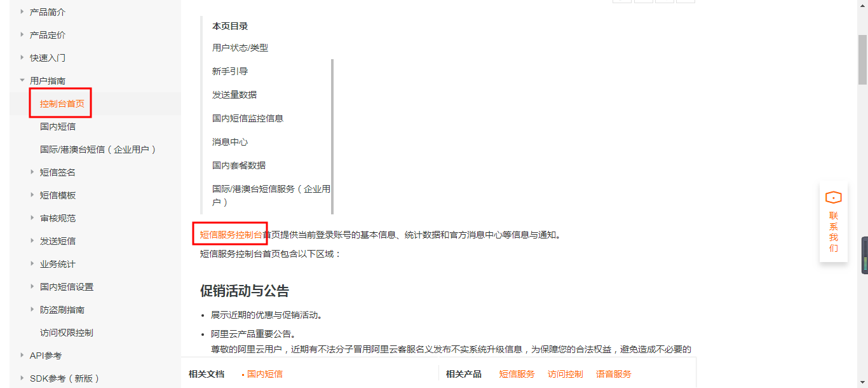
Task: Open 国内短信 in sidebar
Action: point(58,127)
